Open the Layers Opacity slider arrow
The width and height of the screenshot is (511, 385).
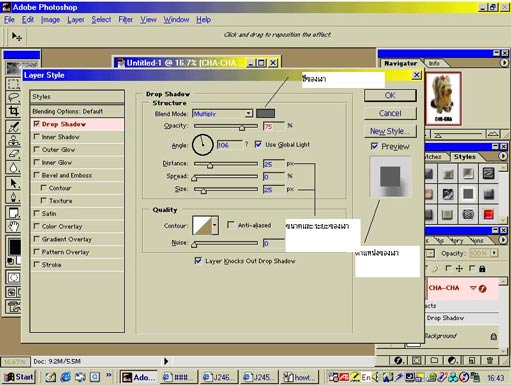(x=494, y=253)
